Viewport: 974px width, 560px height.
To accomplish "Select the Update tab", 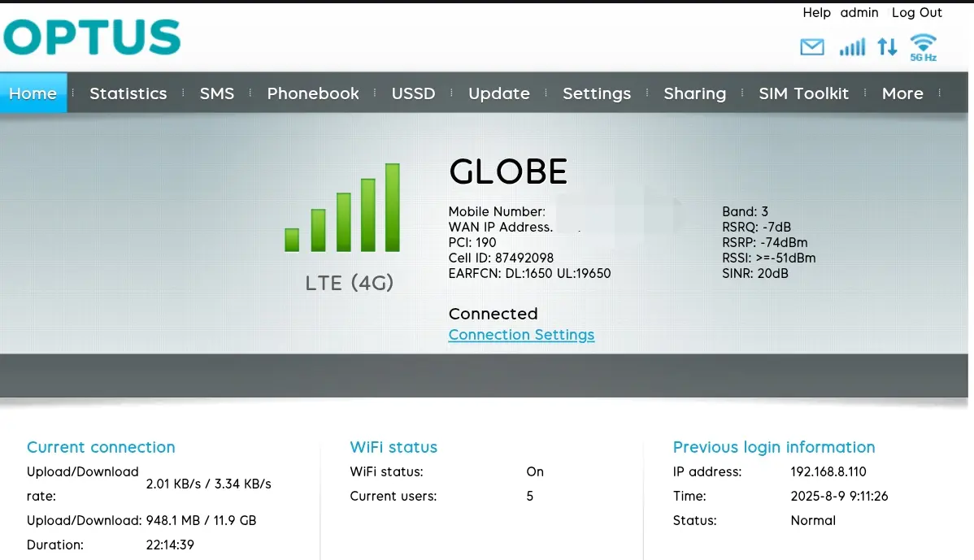I will pyautogui.click(x=499, y=93).
